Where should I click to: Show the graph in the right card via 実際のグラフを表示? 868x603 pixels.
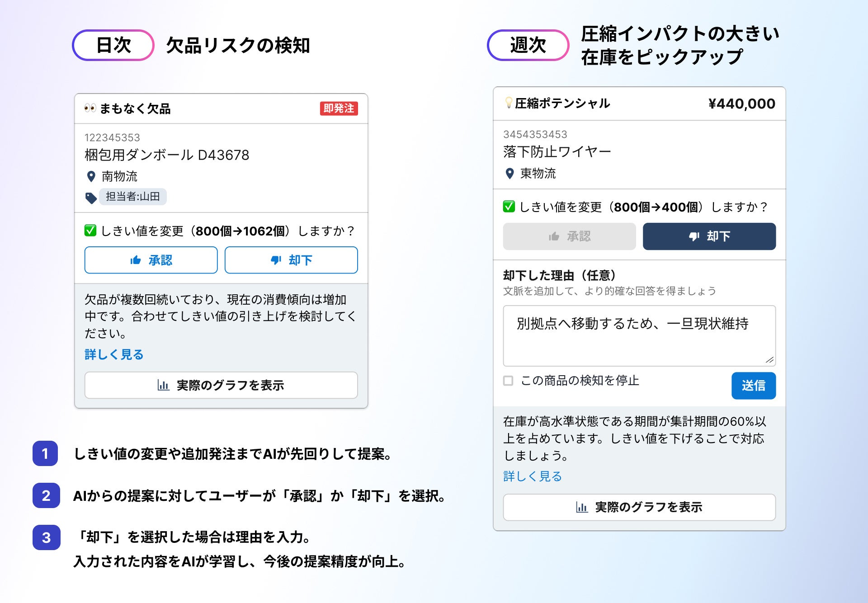point(639,507)
